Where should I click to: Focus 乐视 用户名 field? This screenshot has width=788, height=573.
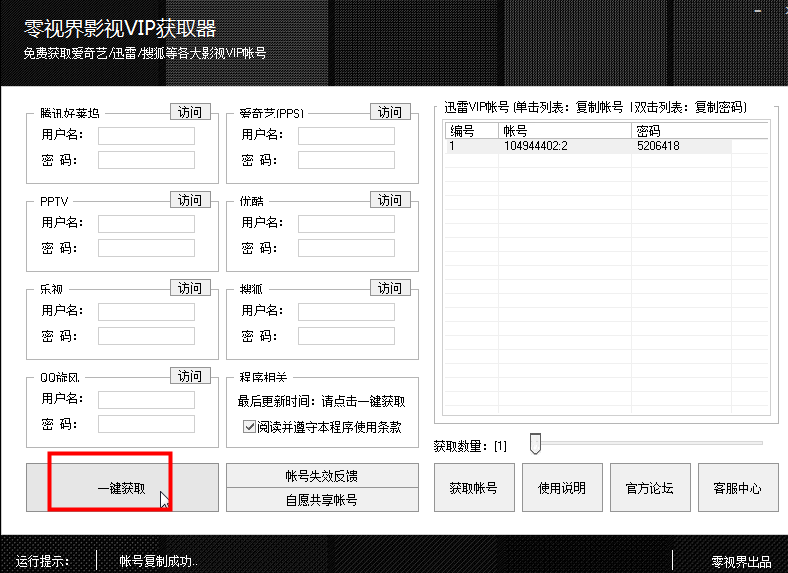pos(146,312)
